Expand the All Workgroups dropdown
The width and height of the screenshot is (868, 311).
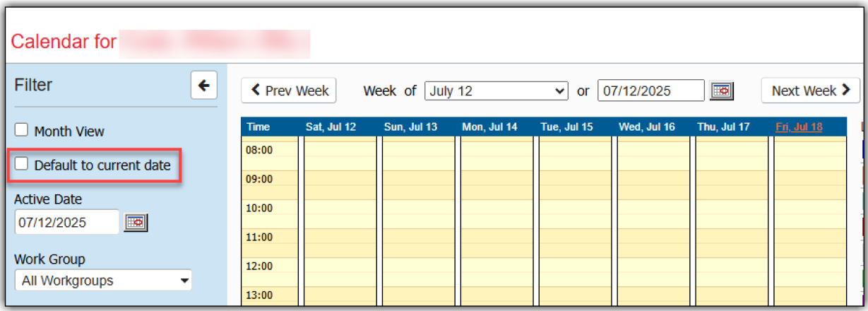103,281
